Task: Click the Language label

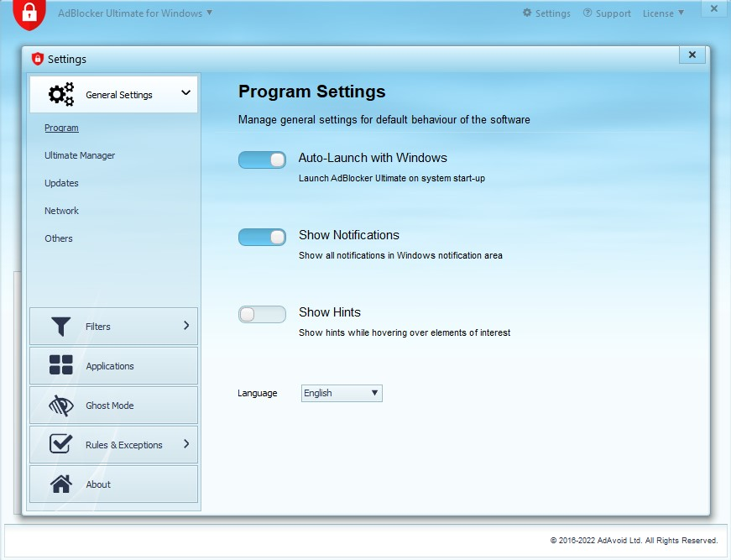Action: (x=258, y=393)
